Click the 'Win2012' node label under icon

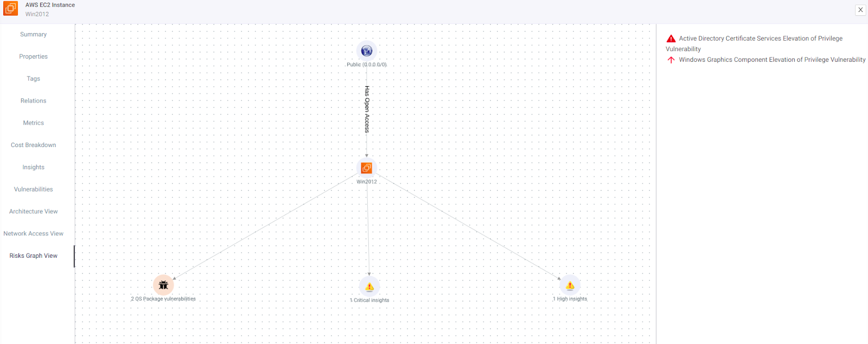point(367,182)
